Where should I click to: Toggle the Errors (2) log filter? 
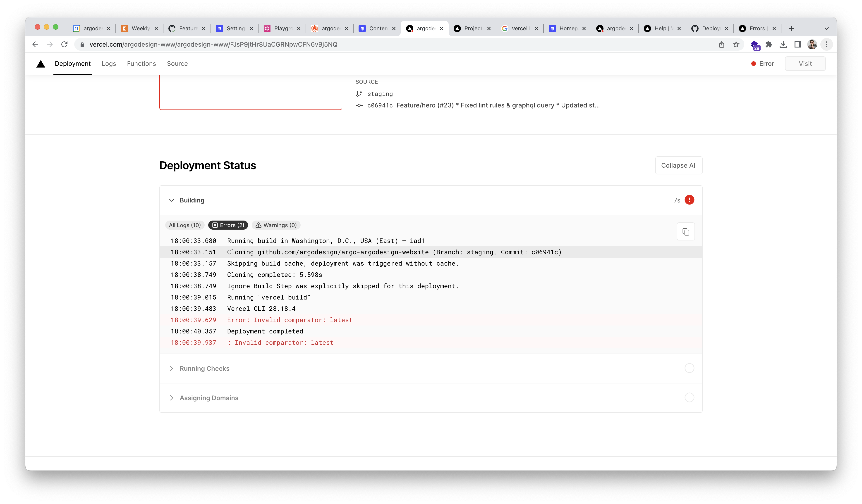coord(228,225)
